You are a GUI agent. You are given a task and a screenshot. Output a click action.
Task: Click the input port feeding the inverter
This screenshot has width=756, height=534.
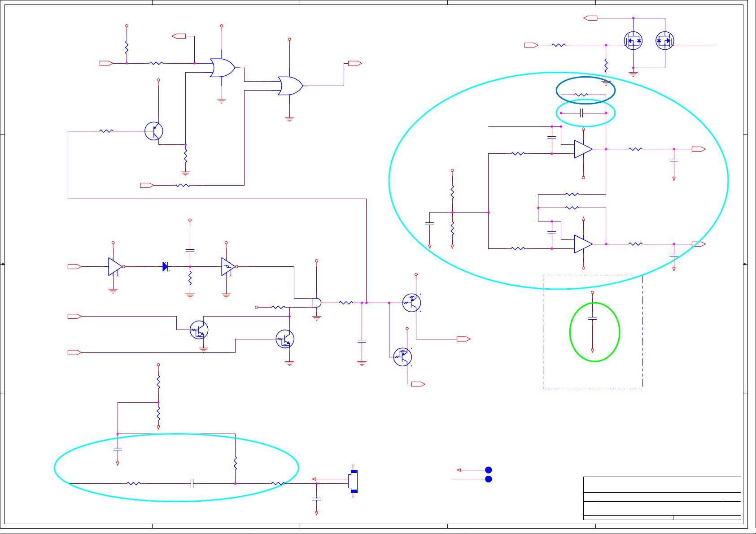[74, 266]
